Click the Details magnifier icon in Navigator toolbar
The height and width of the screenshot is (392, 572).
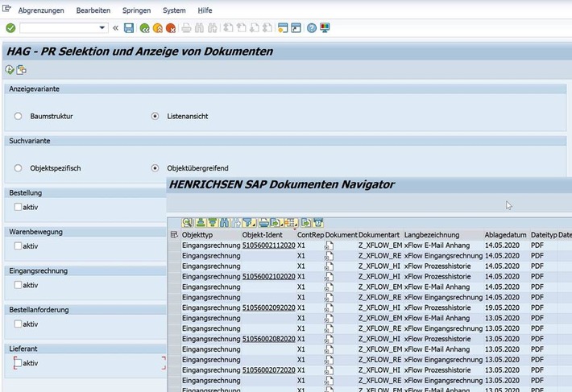pos(188,223)
